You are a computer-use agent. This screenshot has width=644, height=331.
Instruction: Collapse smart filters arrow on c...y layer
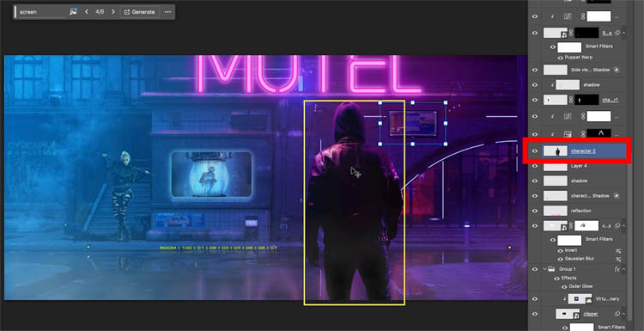coord(623,225)
